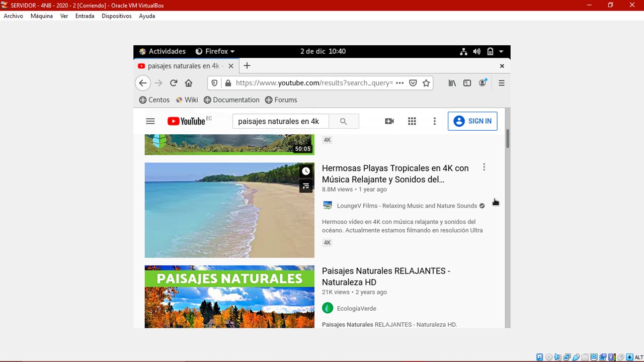Open Centos bookmark
644x362 pixels.
tap(154, 100)
